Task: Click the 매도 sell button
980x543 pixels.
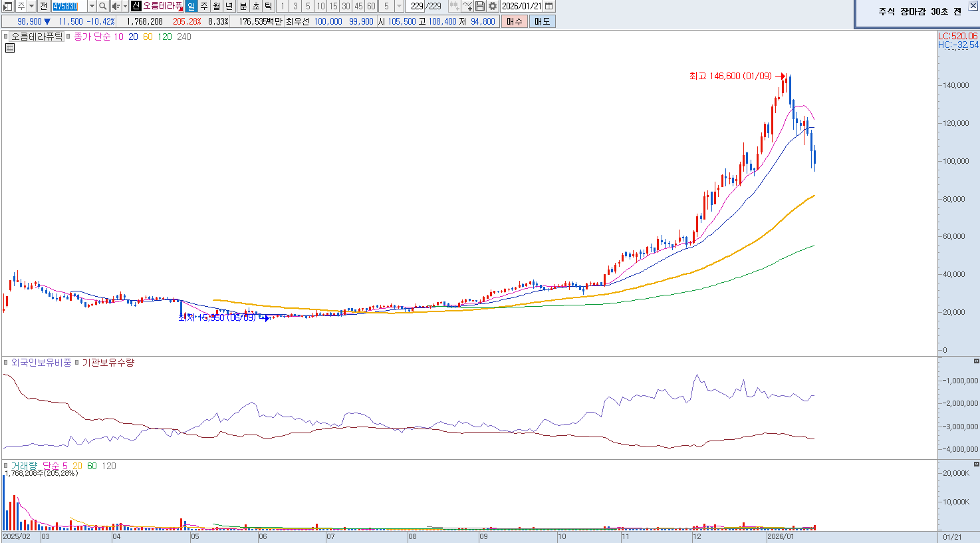Action: pyautogui.click(x=542, y=21)
